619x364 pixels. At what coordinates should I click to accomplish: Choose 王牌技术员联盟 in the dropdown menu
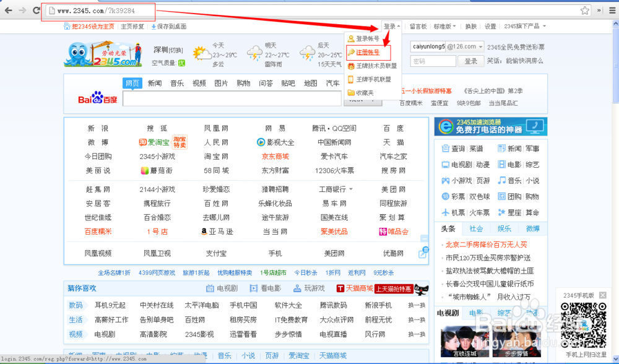tap(372, 66)
